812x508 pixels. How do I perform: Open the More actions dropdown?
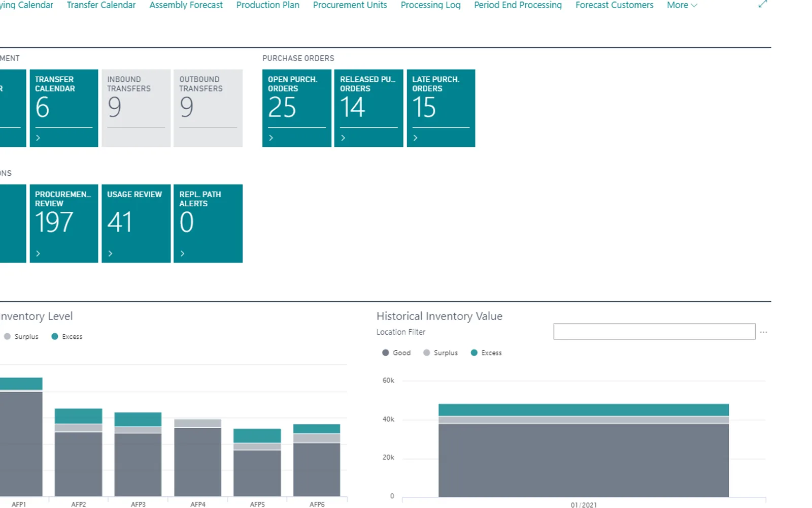tap(682, 5)
